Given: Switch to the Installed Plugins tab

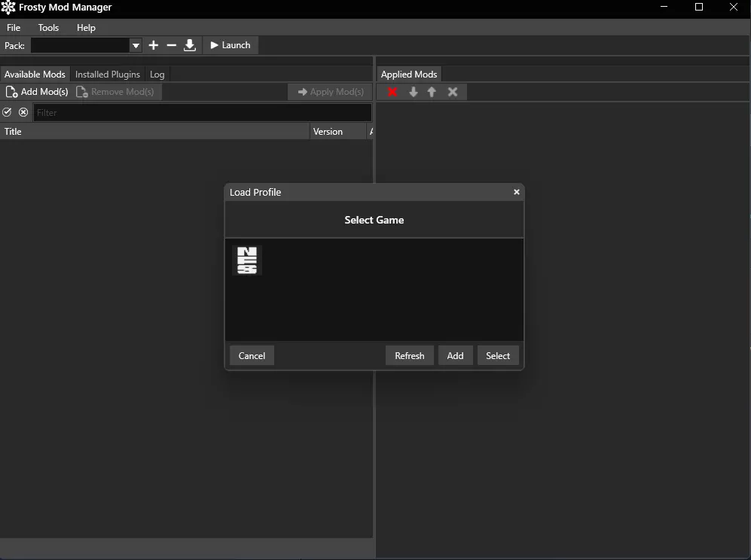Looking at the screenshot, I should click(107, 75).
